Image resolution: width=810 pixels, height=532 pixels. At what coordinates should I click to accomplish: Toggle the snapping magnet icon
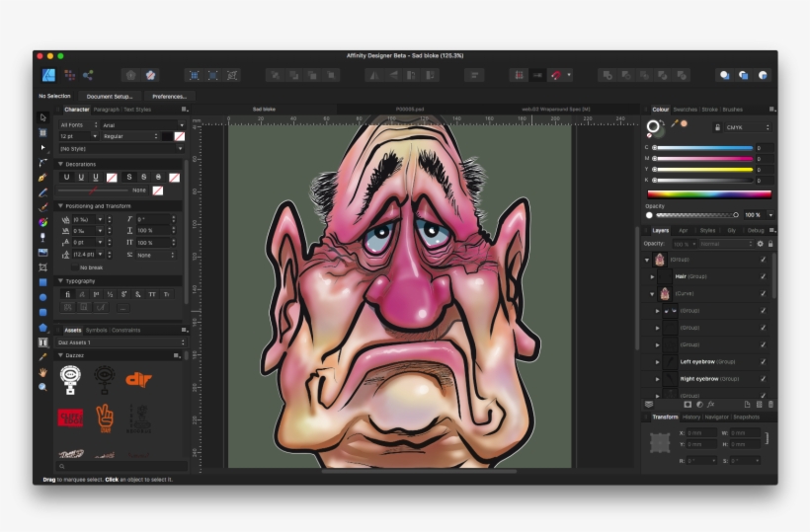556,75
